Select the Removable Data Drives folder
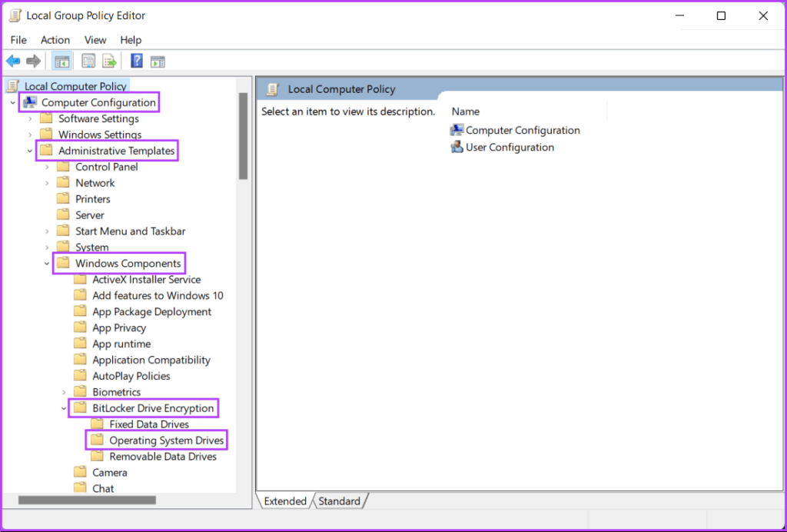This screenshot has height=532, width=787. pos(162,457)
